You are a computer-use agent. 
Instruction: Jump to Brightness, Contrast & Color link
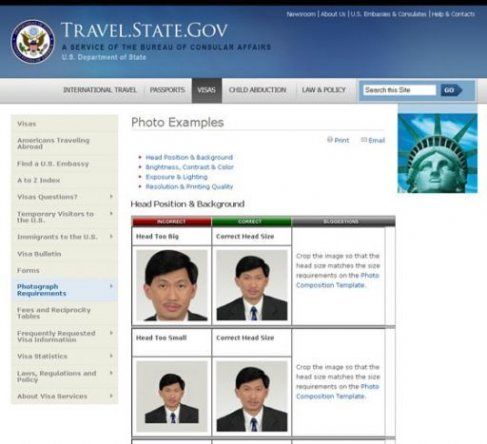pos(190,167)
